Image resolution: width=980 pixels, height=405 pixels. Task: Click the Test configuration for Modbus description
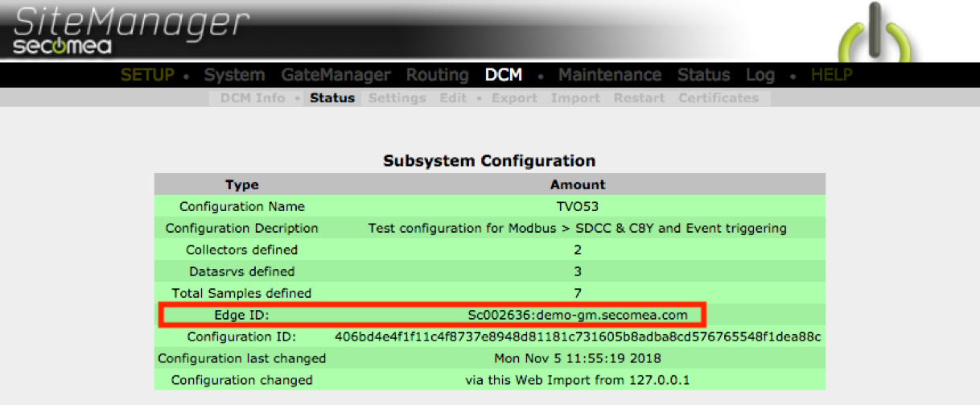tap(578, 228)
